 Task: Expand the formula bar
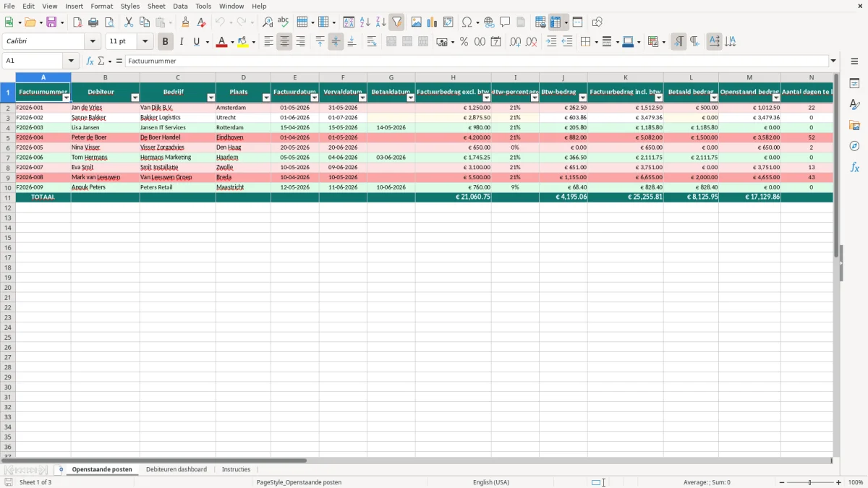[x=833, y=61]
